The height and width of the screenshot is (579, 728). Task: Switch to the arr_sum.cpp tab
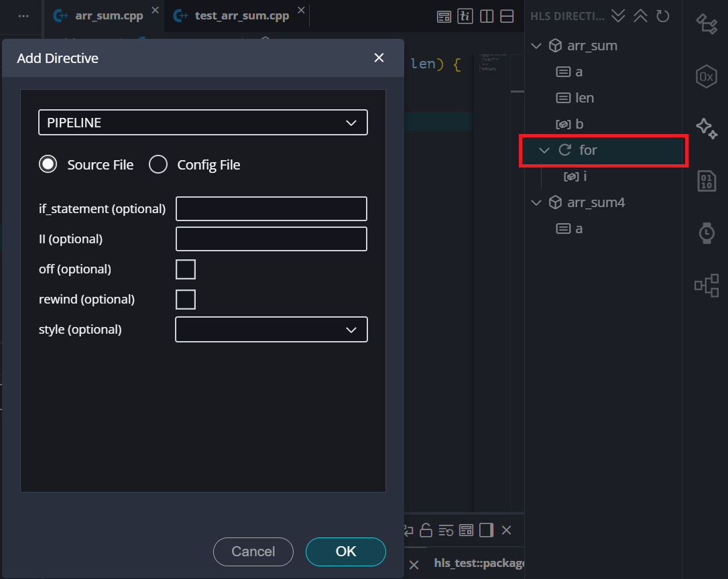click(x=109, y=15)
